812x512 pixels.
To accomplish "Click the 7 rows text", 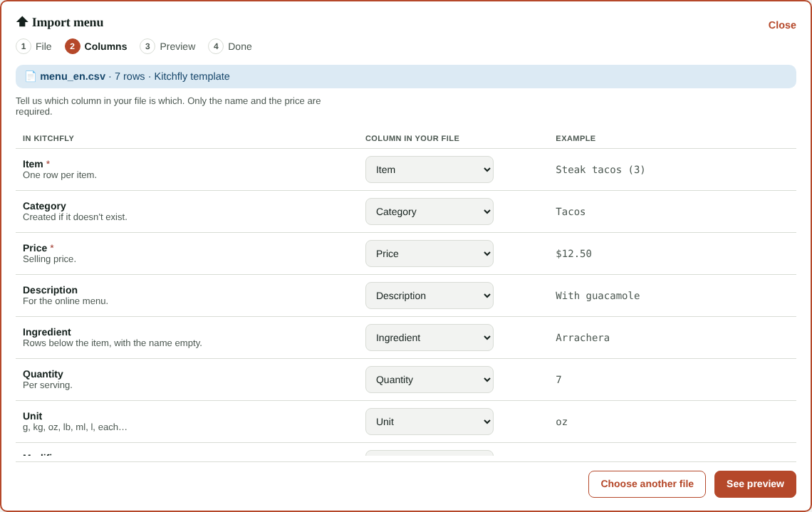I will [x=130, y=77].
